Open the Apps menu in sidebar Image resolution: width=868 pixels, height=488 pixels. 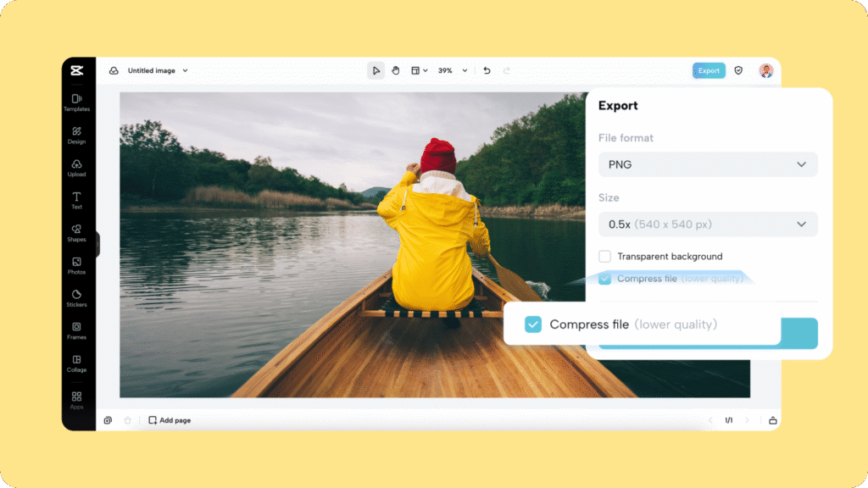tap(76, 400)
